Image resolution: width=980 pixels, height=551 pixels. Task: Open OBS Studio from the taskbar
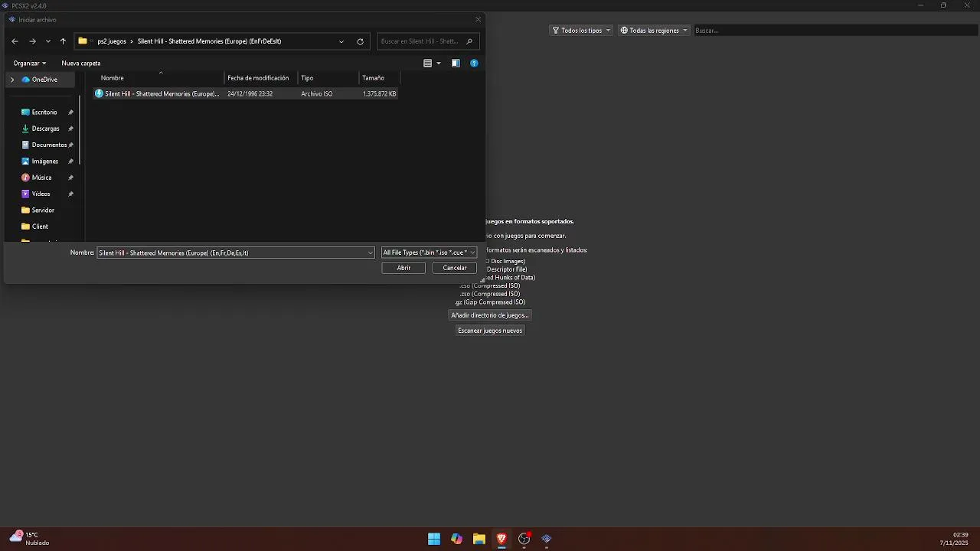524,539
